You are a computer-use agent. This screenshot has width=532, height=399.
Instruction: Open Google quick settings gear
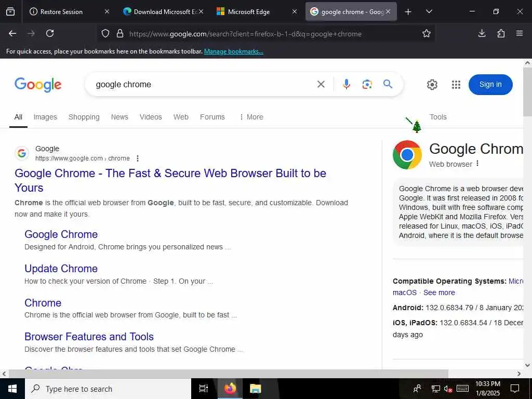tap(432, 85)
